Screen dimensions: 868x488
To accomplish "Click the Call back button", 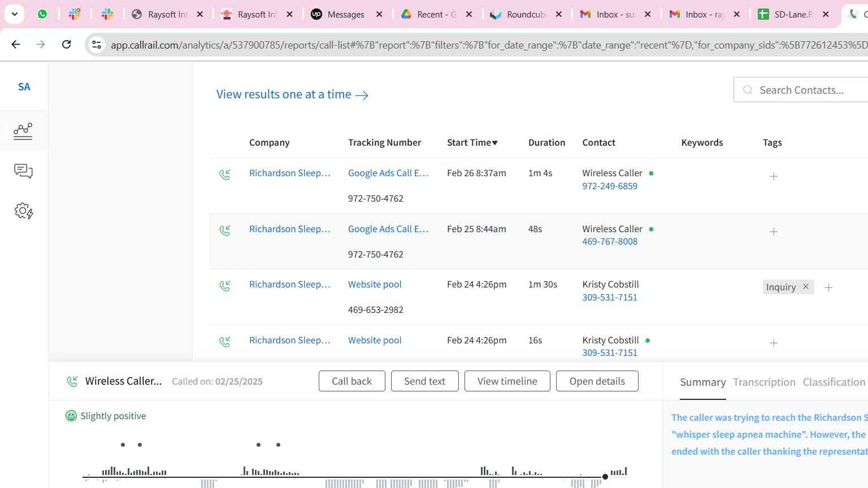I will (352, 381).
